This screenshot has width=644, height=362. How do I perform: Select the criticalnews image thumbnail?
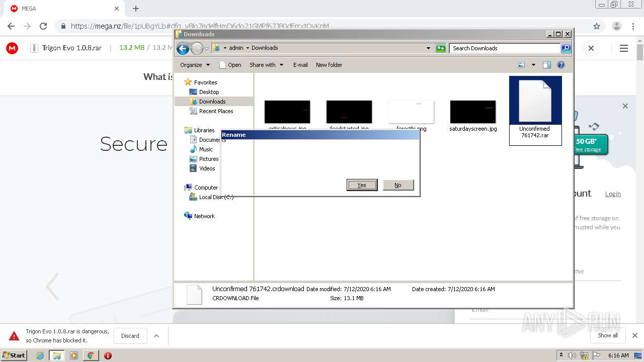(287, 113)
